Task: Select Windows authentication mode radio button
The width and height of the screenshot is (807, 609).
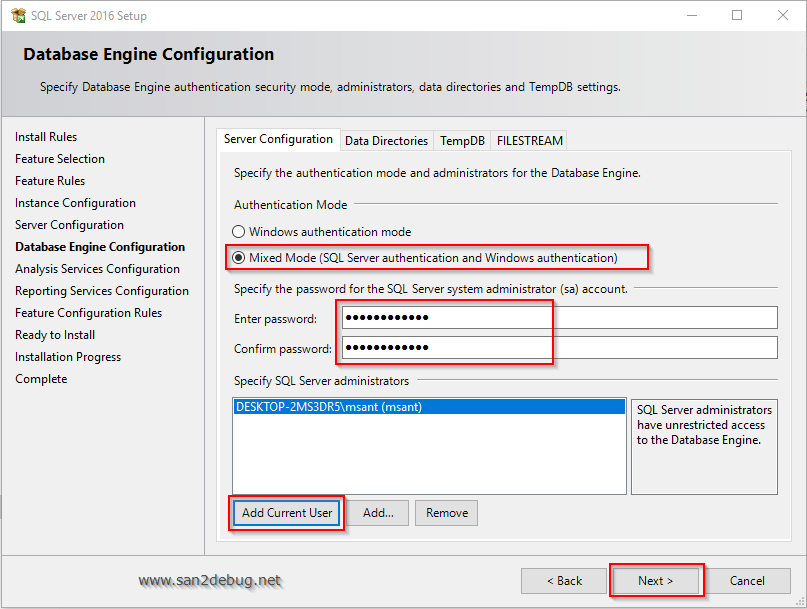Action: (239, 232)
